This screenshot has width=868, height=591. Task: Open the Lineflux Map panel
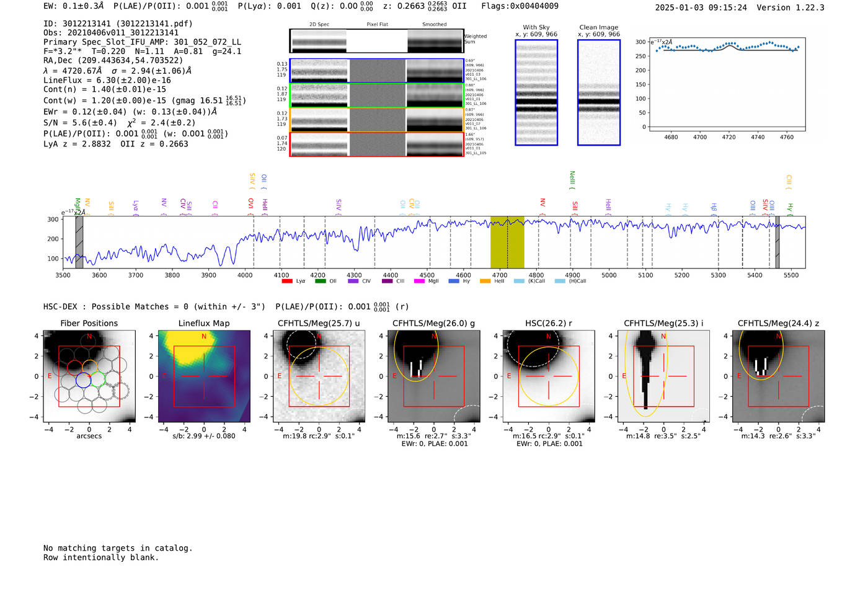point(204,376)
